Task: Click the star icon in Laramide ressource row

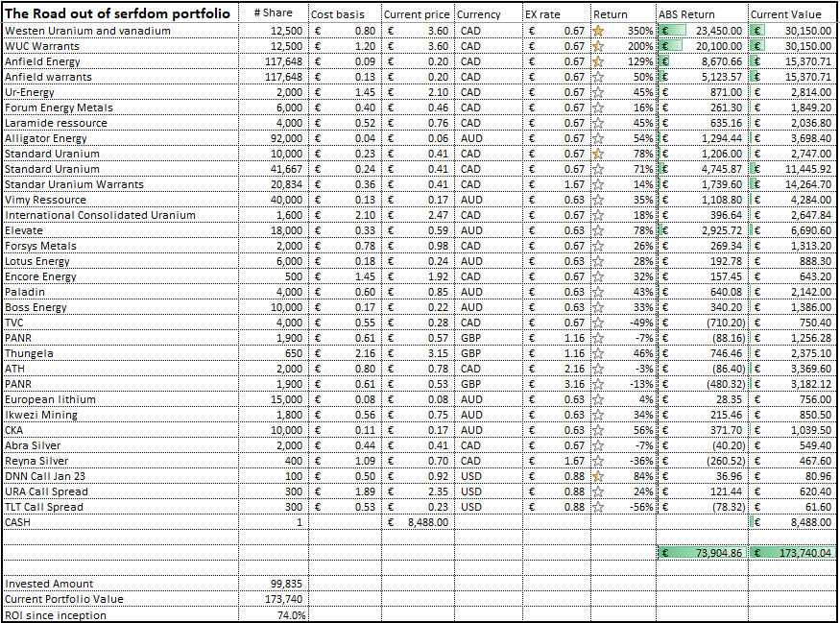Action: pyautogui.click(x=598, y=123)
